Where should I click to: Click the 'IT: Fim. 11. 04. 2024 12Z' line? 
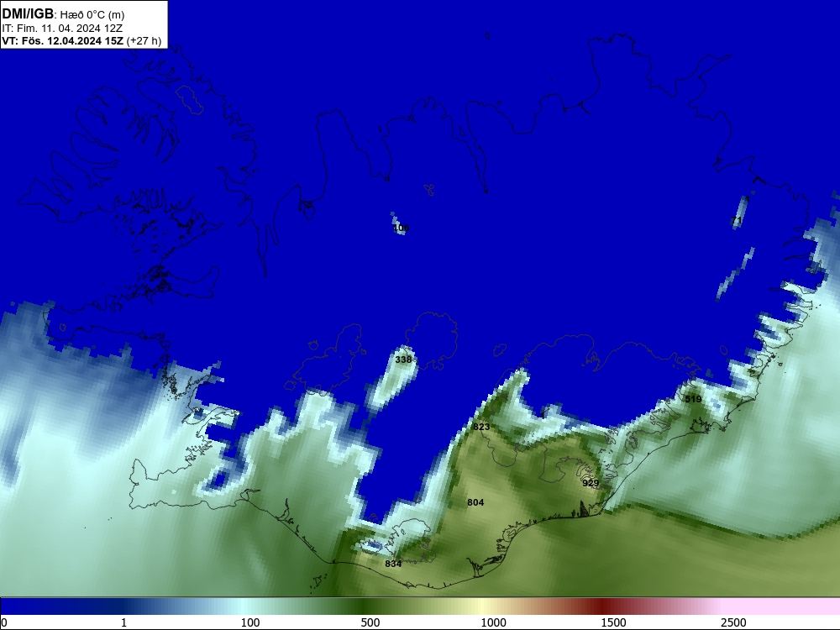(x=62, y=28)
